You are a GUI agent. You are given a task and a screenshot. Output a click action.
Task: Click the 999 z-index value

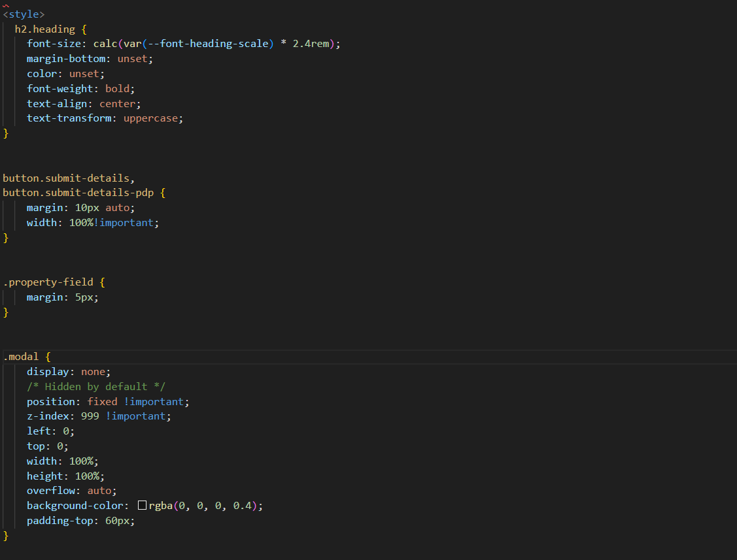[x=90, y=416]
